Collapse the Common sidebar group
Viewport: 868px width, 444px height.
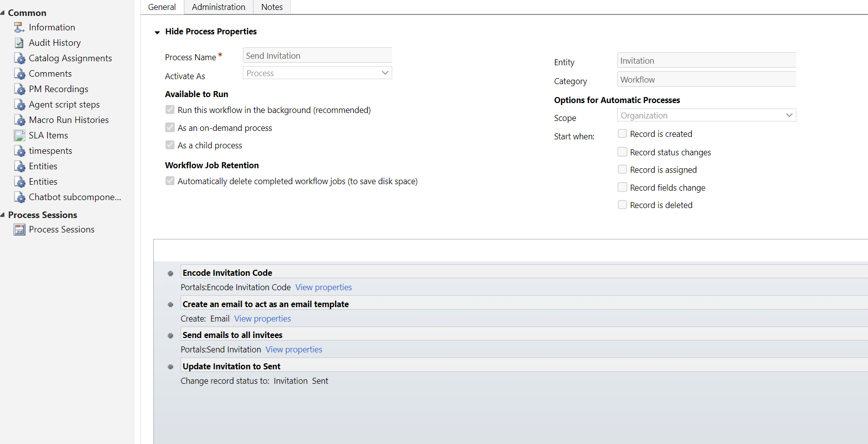pos(3,13)
